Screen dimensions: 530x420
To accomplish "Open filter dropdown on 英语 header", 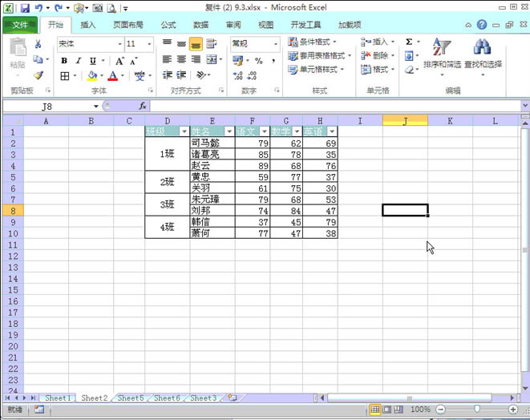I will [x=332, y=131].
